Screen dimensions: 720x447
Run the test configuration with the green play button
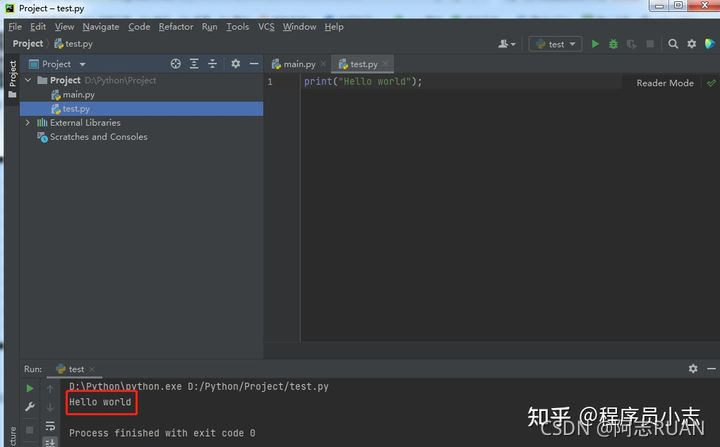[x=595, y=44]
